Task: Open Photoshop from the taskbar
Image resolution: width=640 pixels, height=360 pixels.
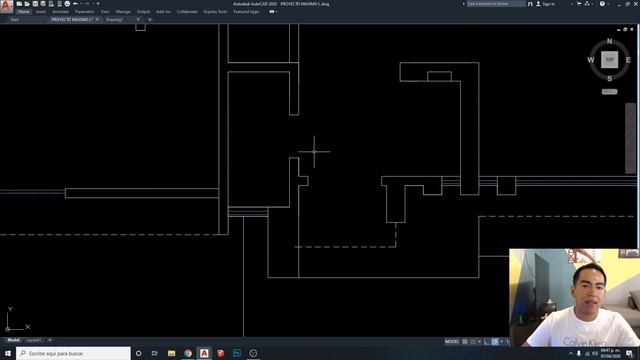Action: [237, 353]
